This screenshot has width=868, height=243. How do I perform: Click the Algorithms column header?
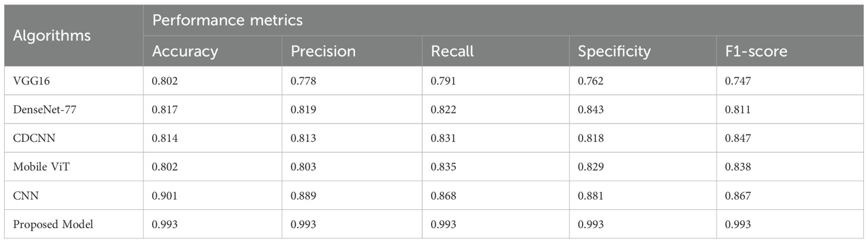(52, 36)
